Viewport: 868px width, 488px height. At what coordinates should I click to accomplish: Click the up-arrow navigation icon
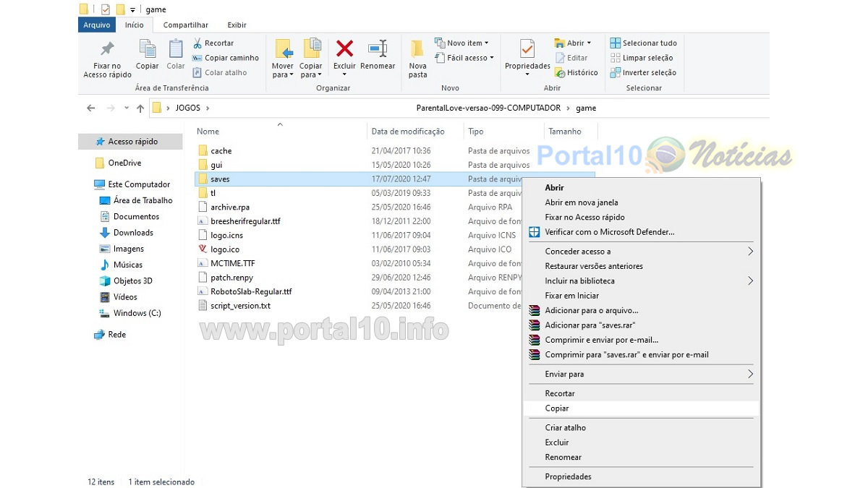click(x=140, y=108)
